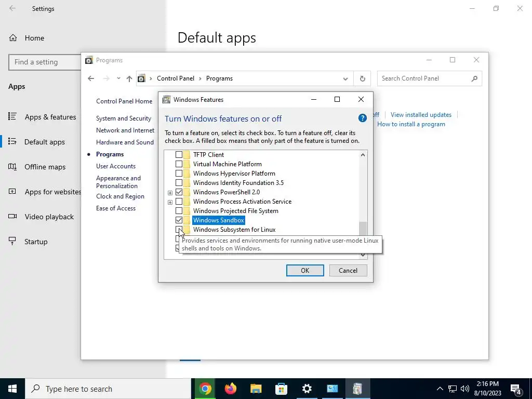Click the Windows Sandbox folder icon
This screenshot has width=532, height=399.
tap(187, 220)
